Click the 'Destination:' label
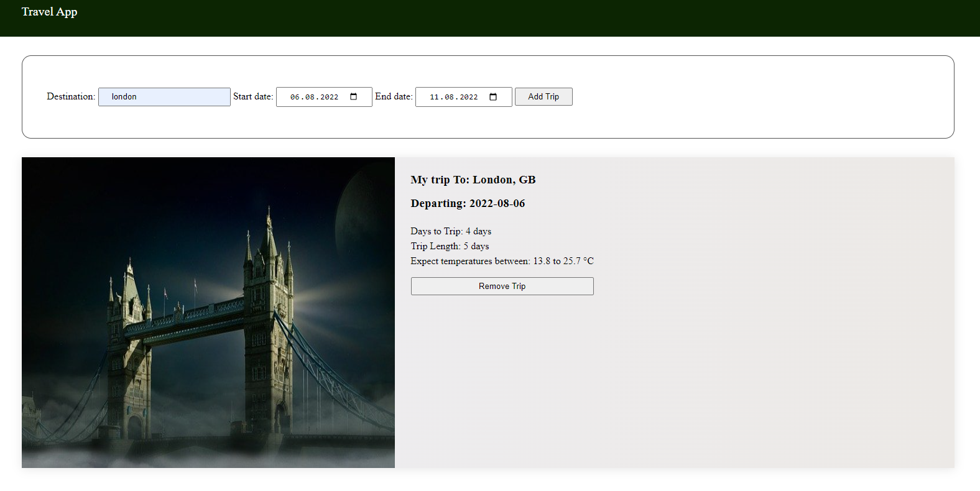980x491 pixels. point(71,96)
